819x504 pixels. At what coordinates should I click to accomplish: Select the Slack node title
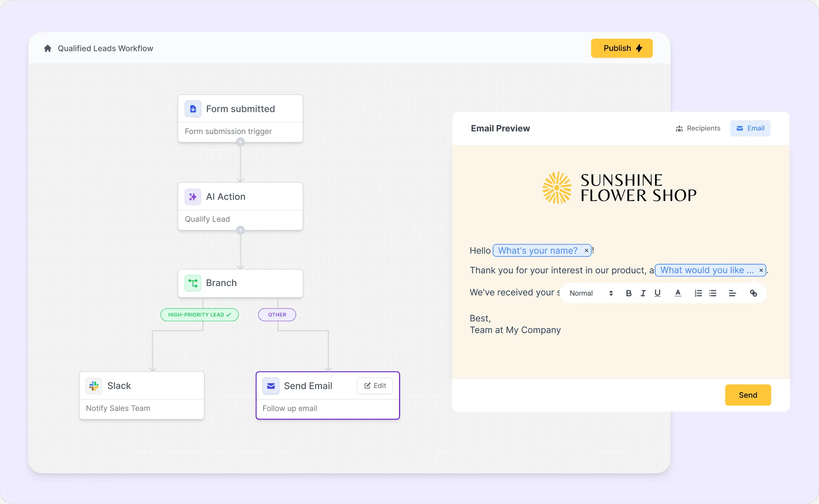119,386
